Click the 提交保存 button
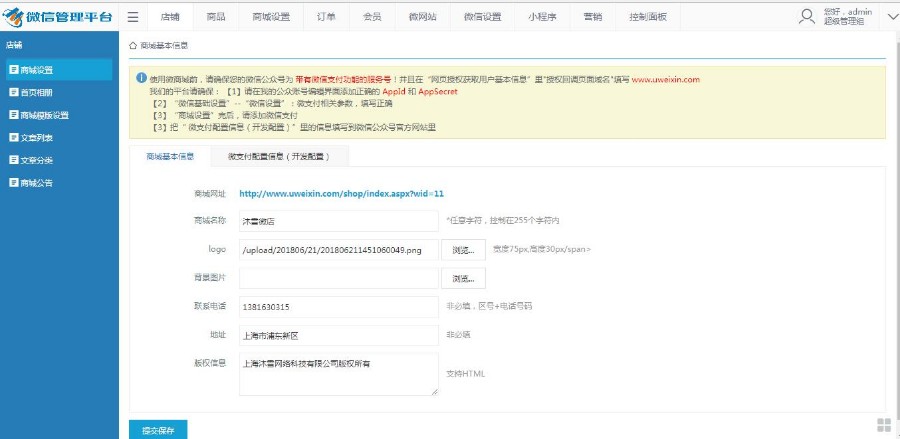Screen dimensions: 900x439 tap(158, 430)
